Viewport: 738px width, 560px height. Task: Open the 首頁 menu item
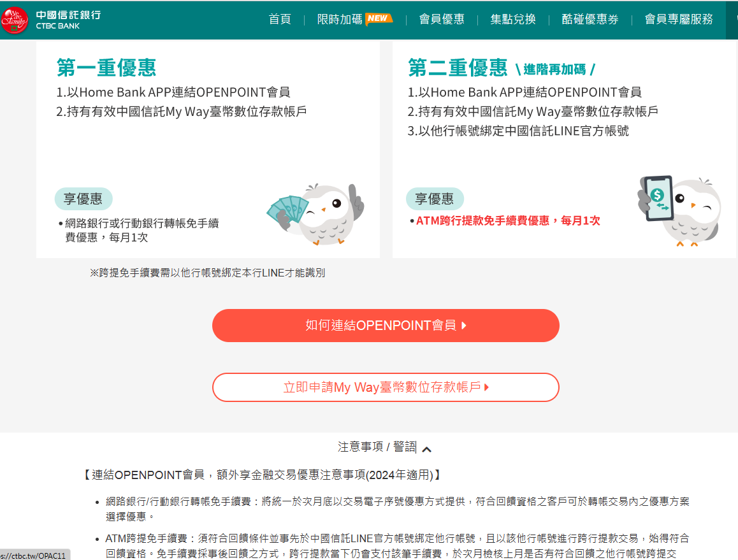[280, 19]
